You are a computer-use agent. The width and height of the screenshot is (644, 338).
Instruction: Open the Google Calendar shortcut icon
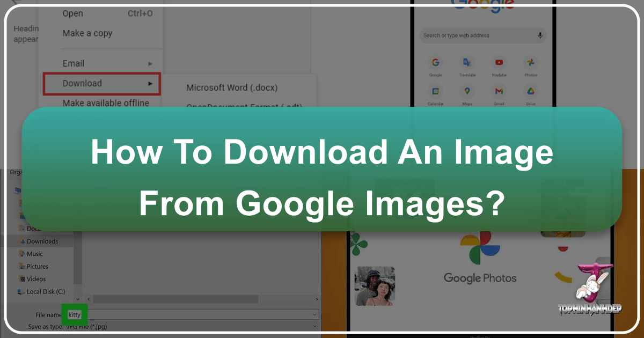pos(436,92)
